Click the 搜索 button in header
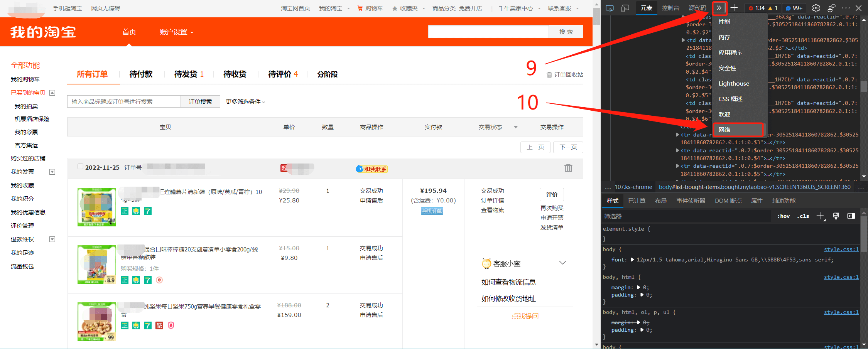Viewport: 868px width, 349px height. pos(566,32)
